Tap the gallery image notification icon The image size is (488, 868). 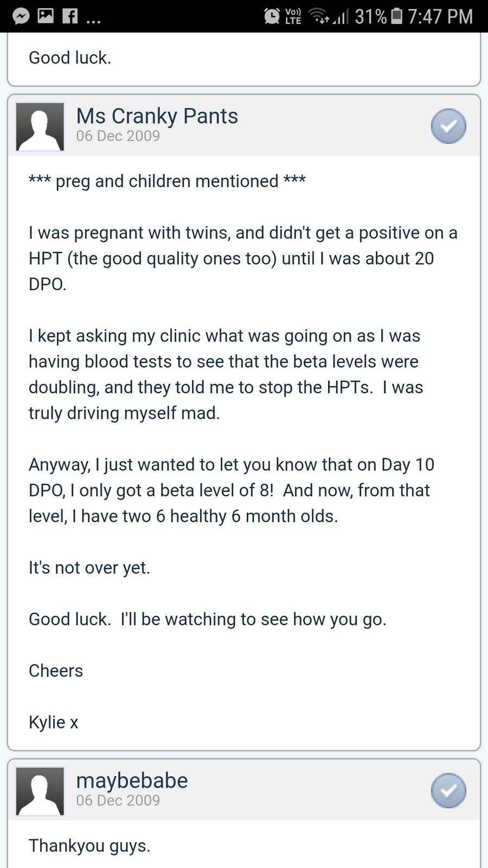coord(46,16)
